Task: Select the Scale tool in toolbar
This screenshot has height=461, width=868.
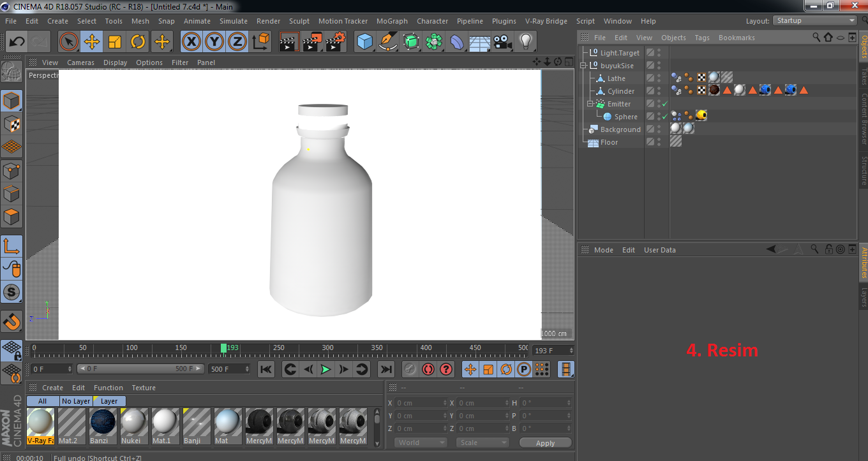Action: click(115, 42)
